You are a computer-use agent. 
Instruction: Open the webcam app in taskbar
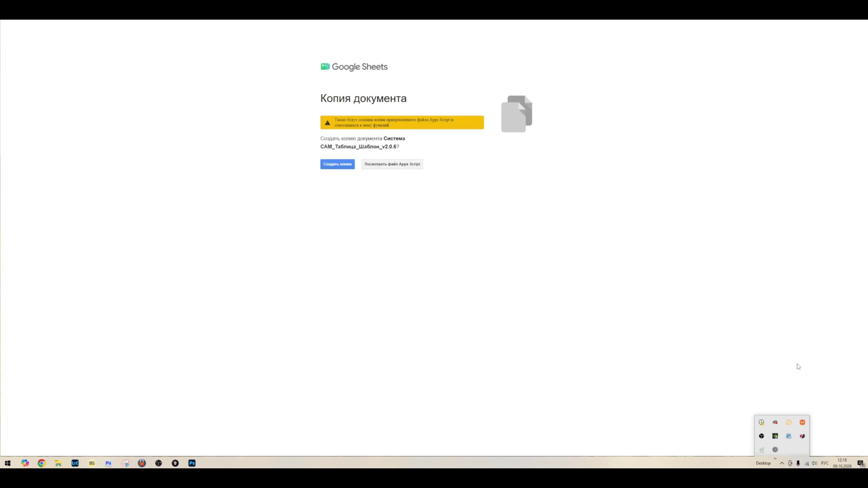pos(175,463)
